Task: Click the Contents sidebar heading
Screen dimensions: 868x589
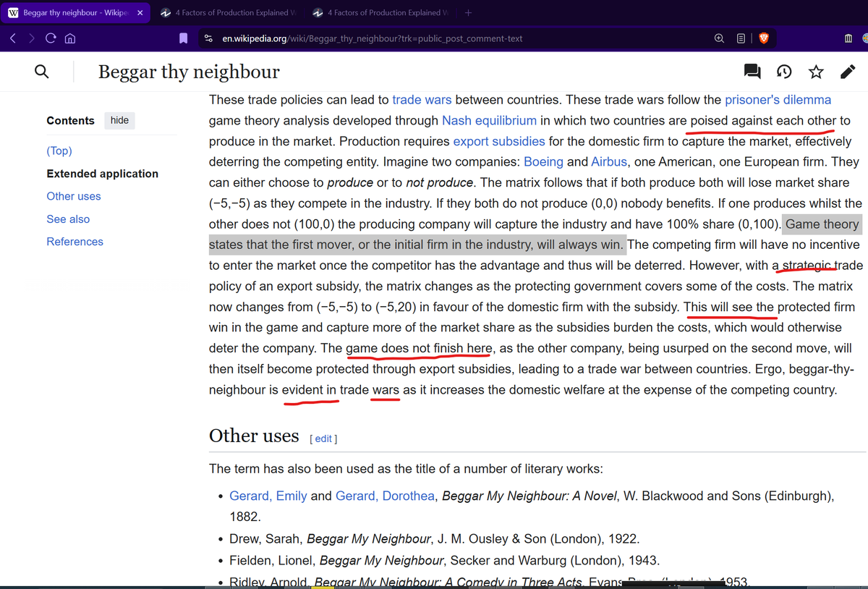Action: 70,120
